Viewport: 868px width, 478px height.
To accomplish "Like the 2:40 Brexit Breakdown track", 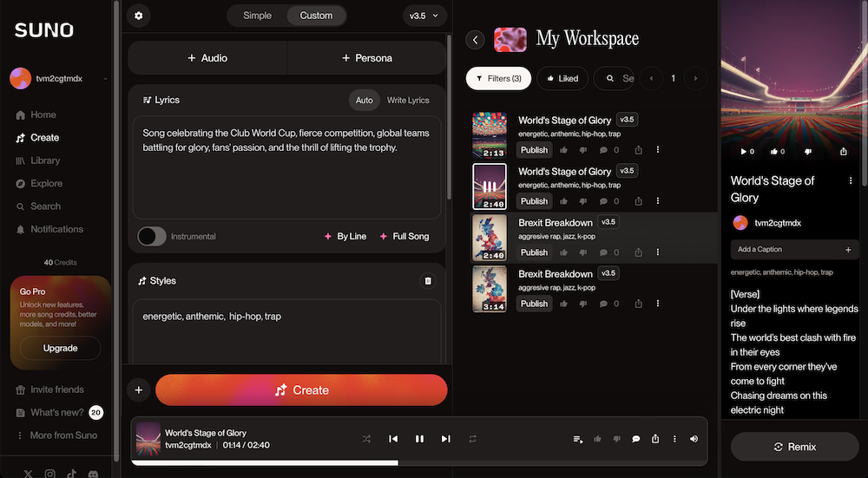I will pos(563,252).
